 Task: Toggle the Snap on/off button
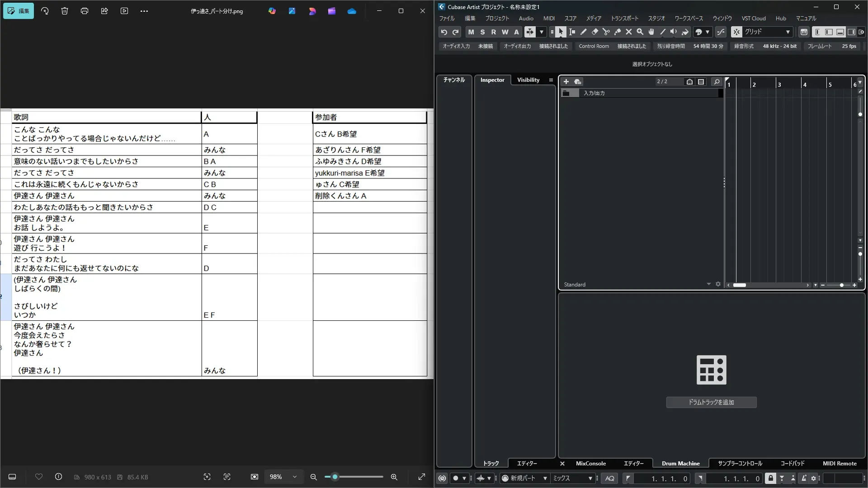coord(736,32)
